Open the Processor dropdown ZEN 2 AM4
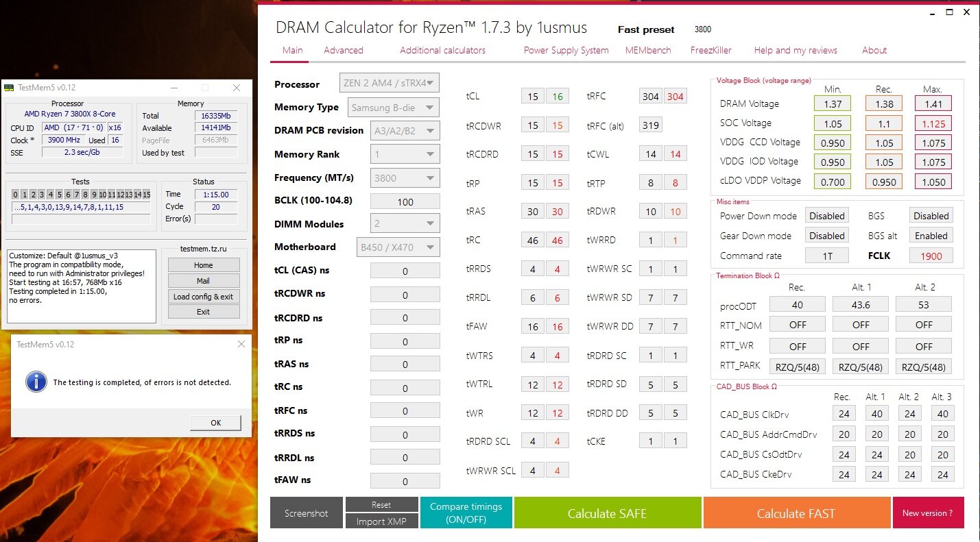980x542 pixels. click(x=390, y=84)
